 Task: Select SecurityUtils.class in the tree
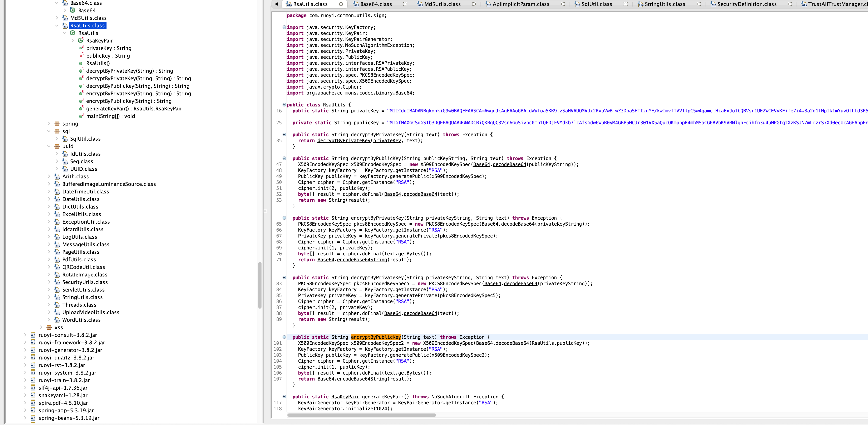pyautogui.click(x=85, y=282)
